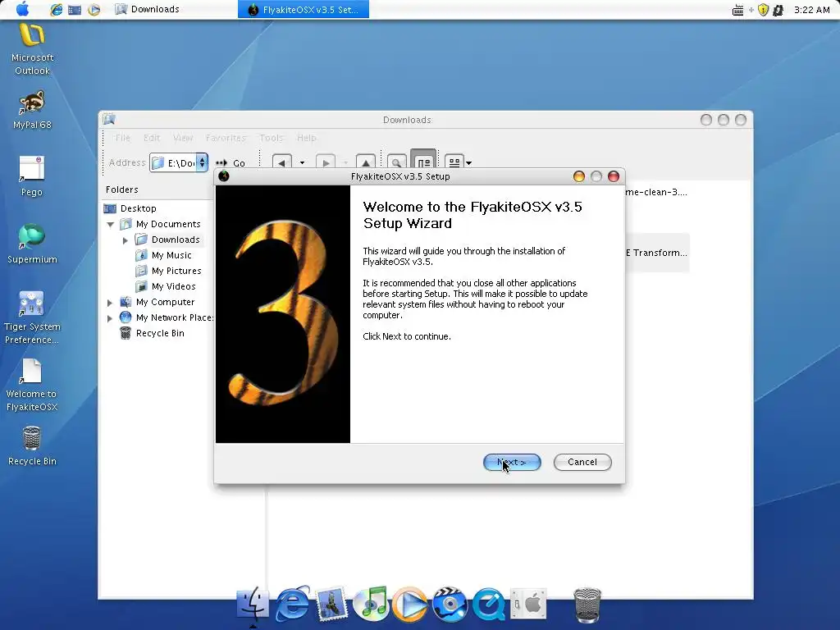The width and height of the screenshot is (840, 630).
Task: Select Recycle Bin in the Folders tree
Action: coord(160,333)
